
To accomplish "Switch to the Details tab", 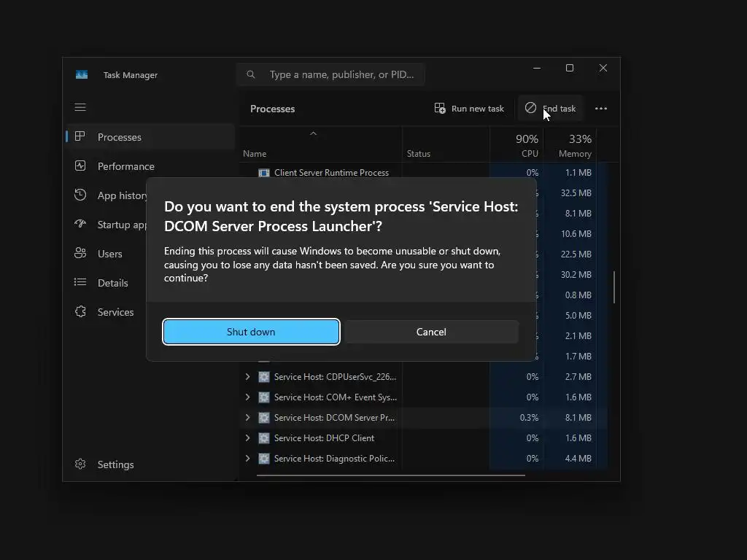I will pyautogui.click(x=107, y=283).
